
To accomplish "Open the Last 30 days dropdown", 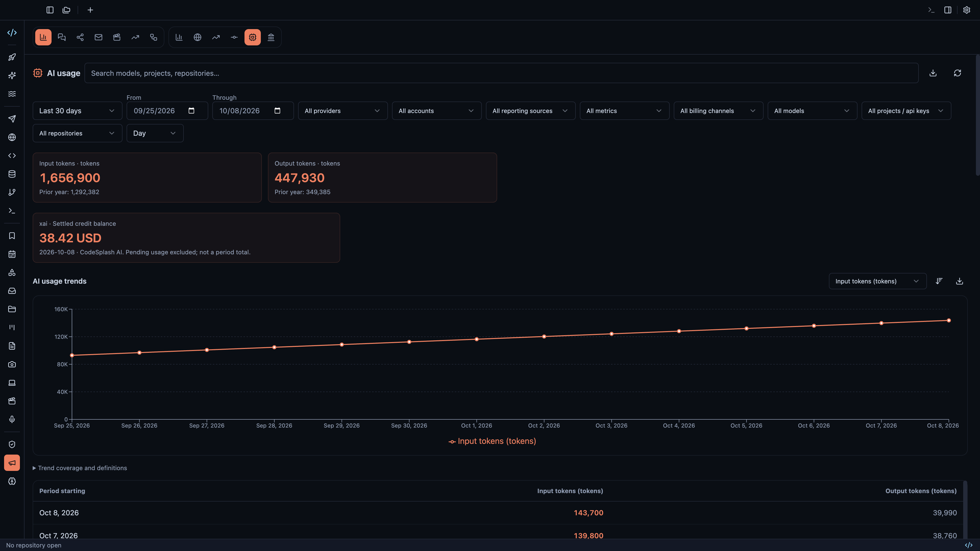I will tap(77, 111).
